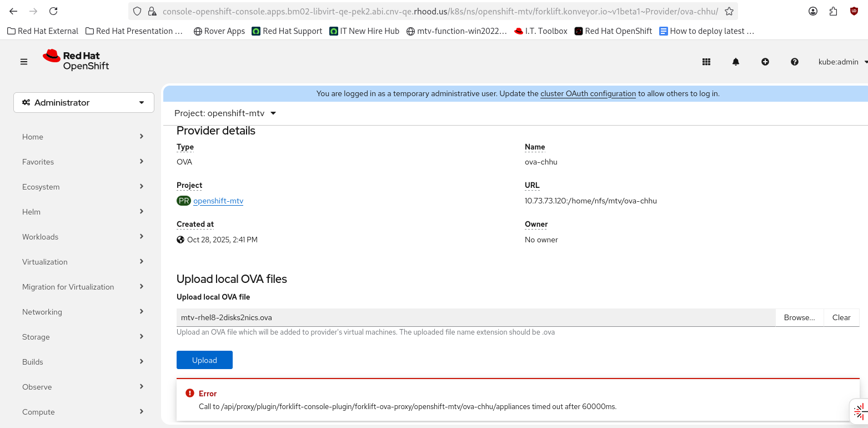The image size is (868, 428).
Task: Click the OVA file name input field
Action: (476, 317)
